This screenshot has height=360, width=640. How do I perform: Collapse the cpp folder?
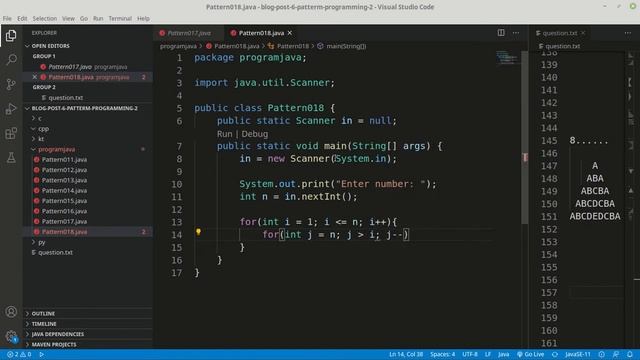43,129
